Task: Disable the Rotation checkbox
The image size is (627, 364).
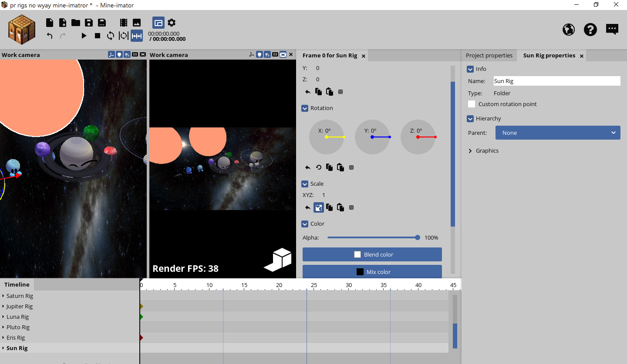Action: click(x=305, y=108)
